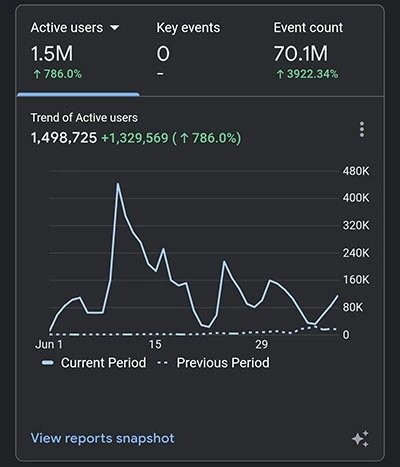Click the 70.1M event count value
Image resolution: width=400 pixels, height=467 pixels.
click(x=301, y=54)
